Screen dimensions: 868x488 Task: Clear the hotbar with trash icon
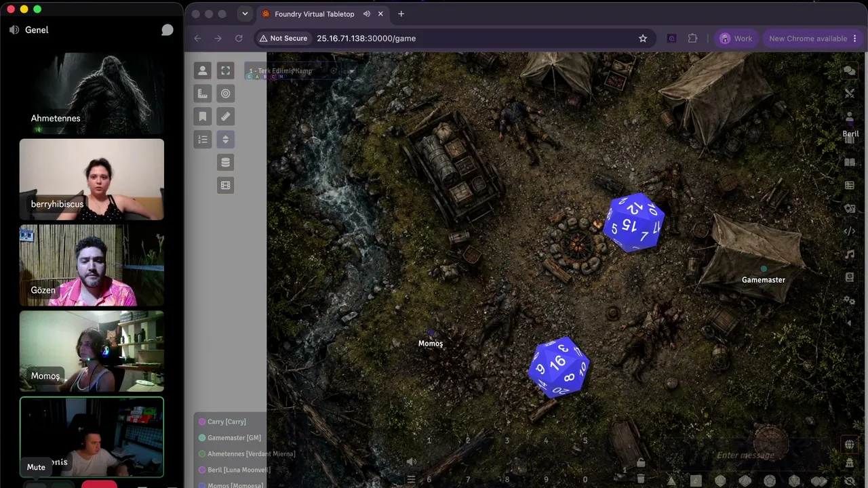(x=640, y=480)
